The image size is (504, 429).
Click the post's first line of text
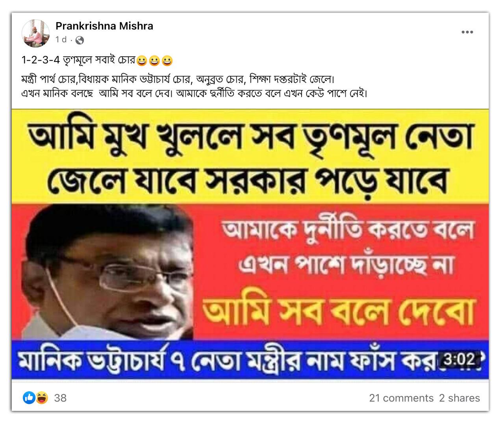point(97,61)
